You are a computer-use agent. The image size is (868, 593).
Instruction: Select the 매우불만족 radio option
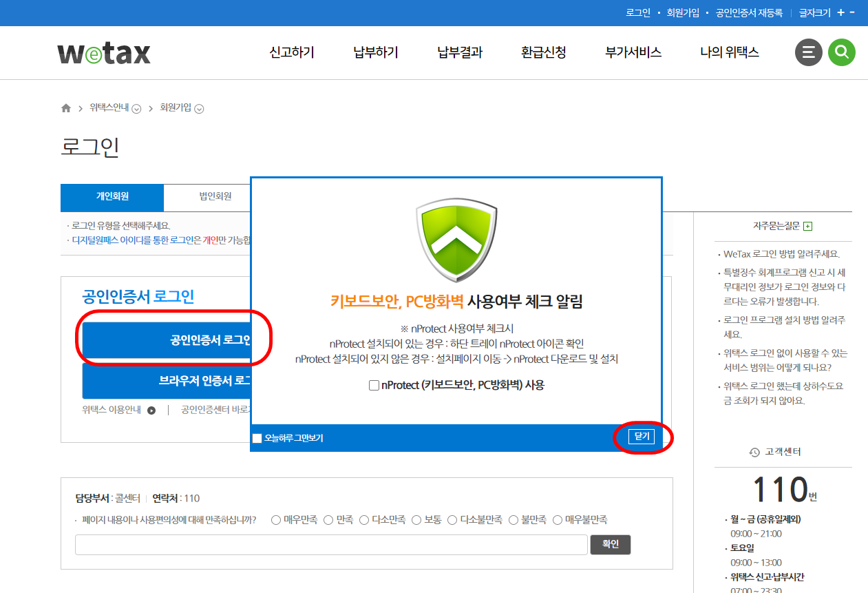pyautogui.click(x=558, y=520)
